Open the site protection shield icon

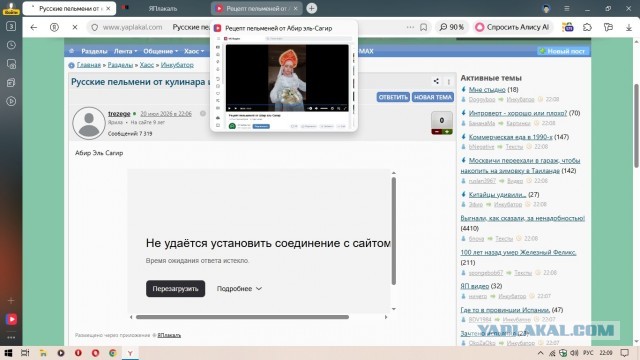(95, 27)
